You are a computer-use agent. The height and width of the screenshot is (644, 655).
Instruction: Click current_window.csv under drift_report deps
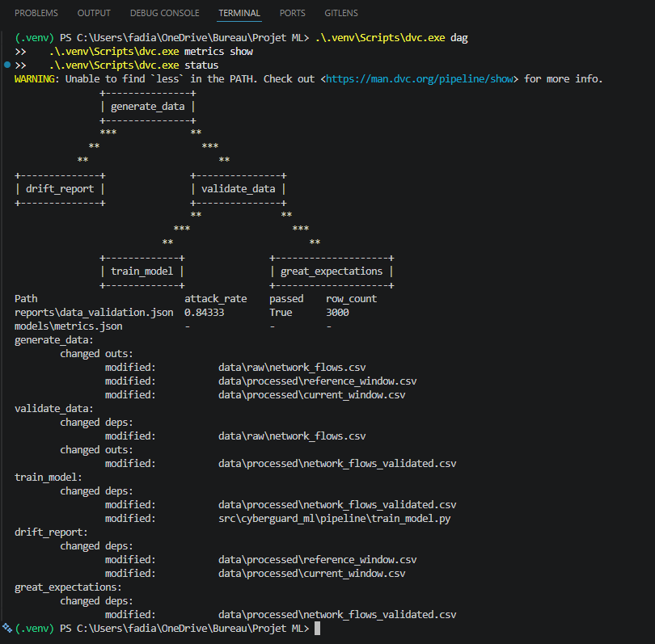(311, 574)
